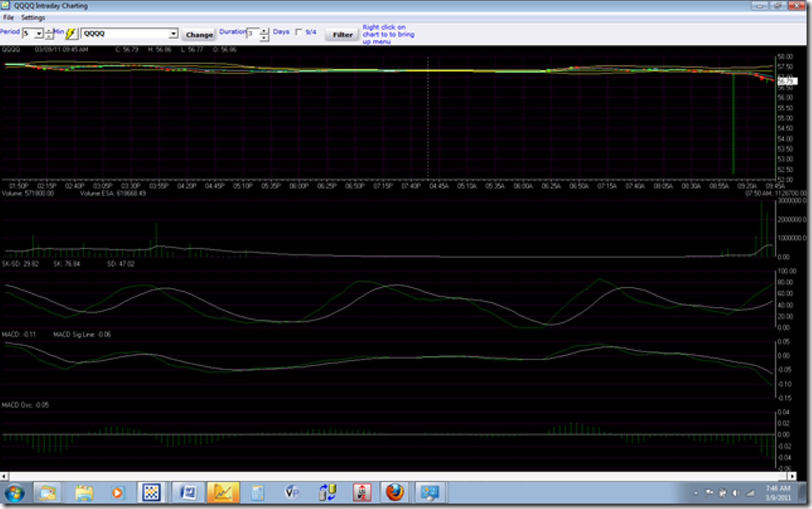Click the 'Days' label next to Duration

tap(281, 31)
